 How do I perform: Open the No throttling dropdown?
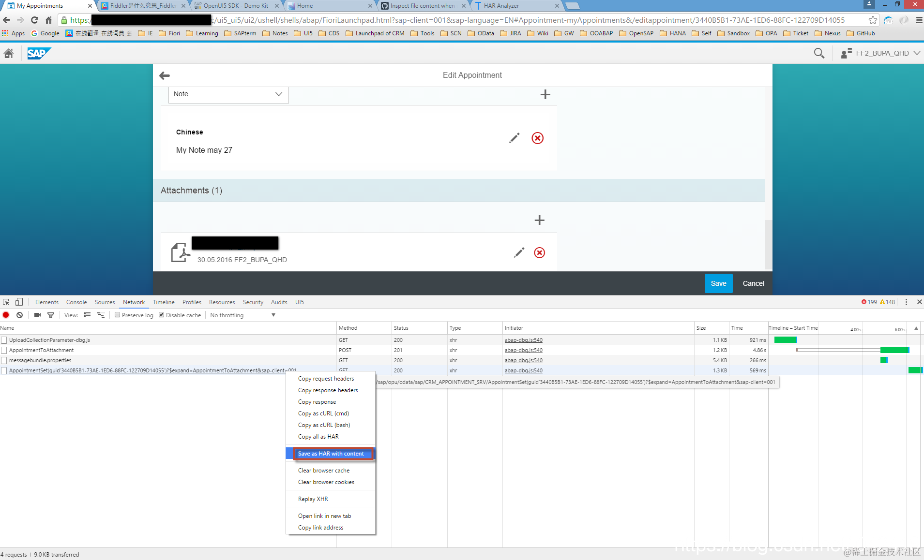pyautogui.click(x=243, y=315)
